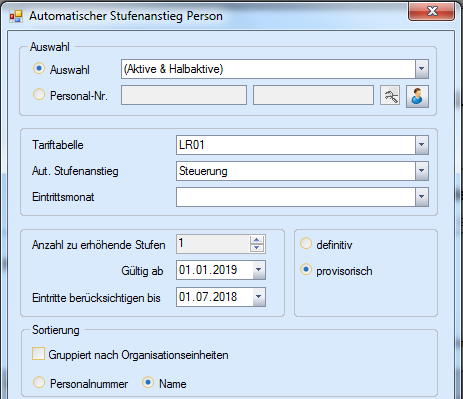Open the Eintritte berücksichtigen bis date picker

259,297
